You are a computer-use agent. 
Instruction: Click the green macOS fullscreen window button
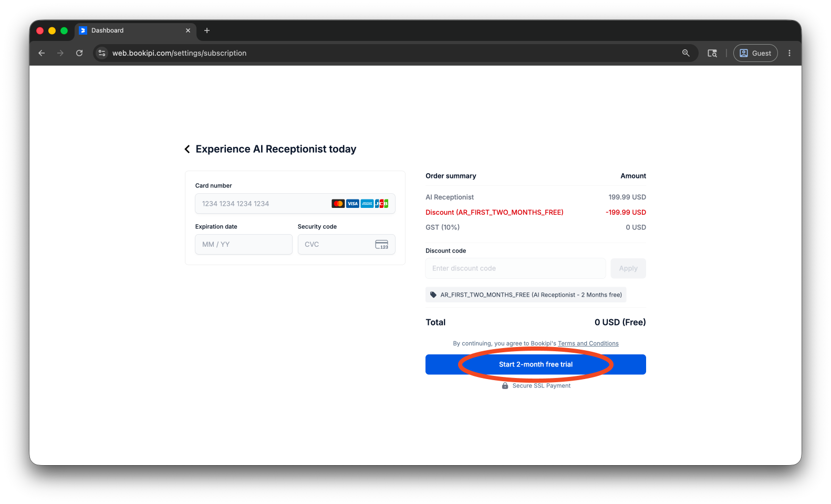[x=64, y=30]
